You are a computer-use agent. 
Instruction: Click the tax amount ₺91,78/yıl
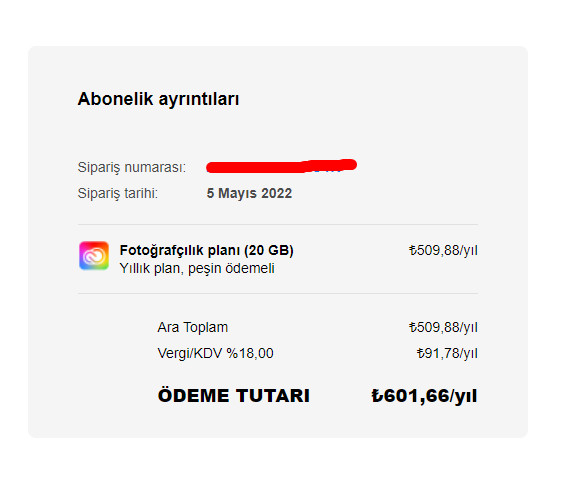[x=447, y=353]
